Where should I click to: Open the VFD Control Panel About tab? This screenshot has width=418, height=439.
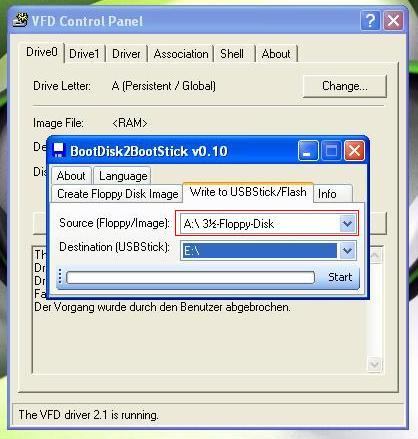[276, 54]
